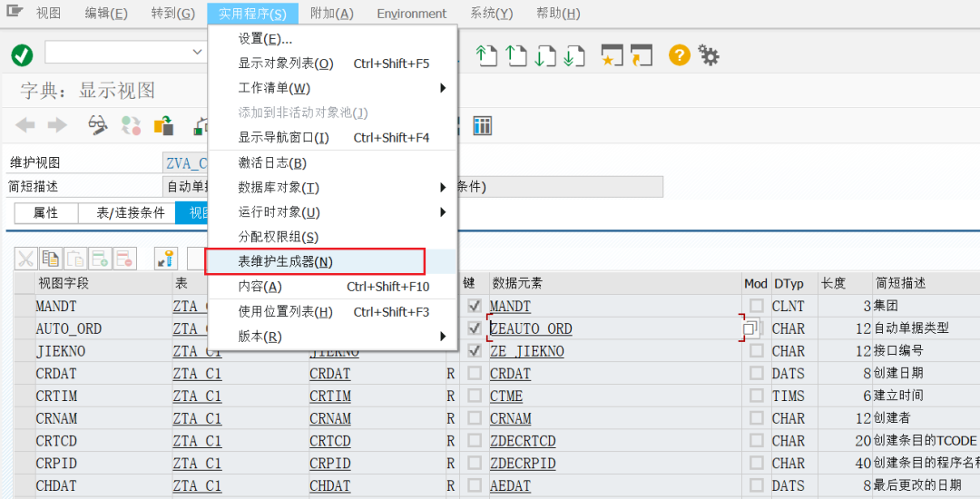Open the AEDAT data element link

(510, 485)
